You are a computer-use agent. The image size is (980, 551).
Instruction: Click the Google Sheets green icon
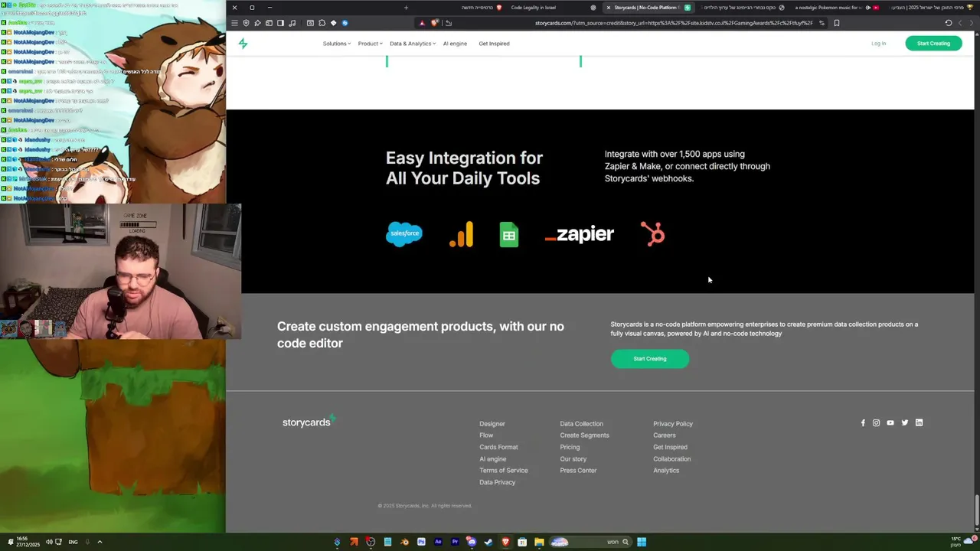(x=509, y=234)
